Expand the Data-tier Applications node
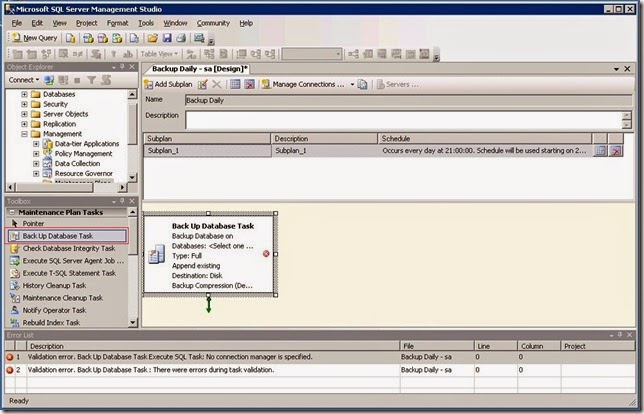 point(36,144)
